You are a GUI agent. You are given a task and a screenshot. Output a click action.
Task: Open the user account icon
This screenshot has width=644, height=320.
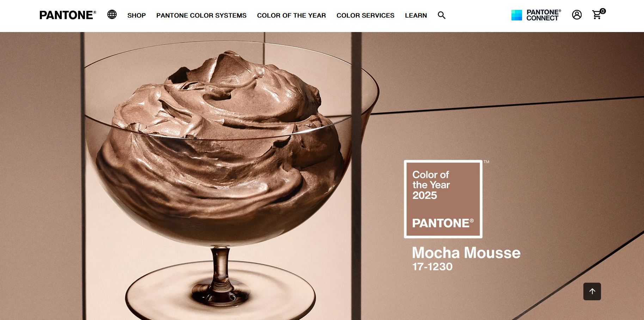coord(577,15)
